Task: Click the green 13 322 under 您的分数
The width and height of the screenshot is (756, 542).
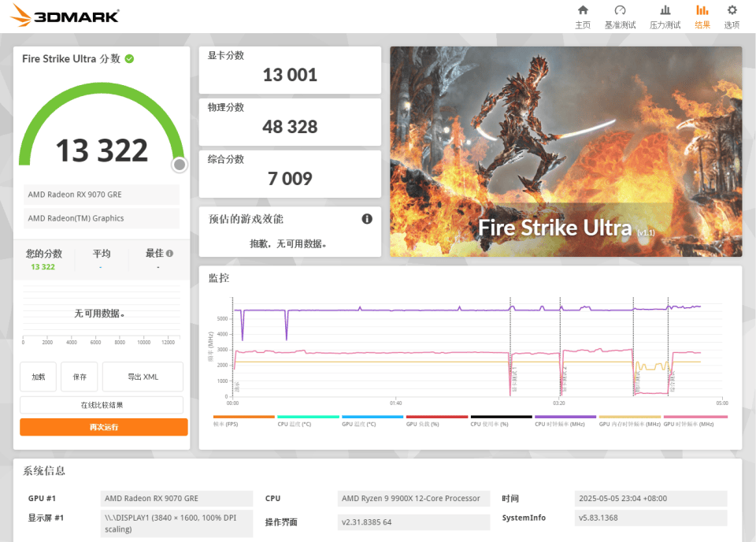Action: (43, 266)
